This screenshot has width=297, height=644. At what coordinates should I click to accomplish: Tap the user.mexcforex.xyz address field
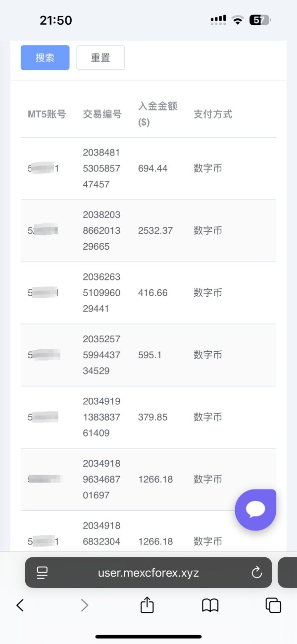pyautogui.click(x=148, y=573)
